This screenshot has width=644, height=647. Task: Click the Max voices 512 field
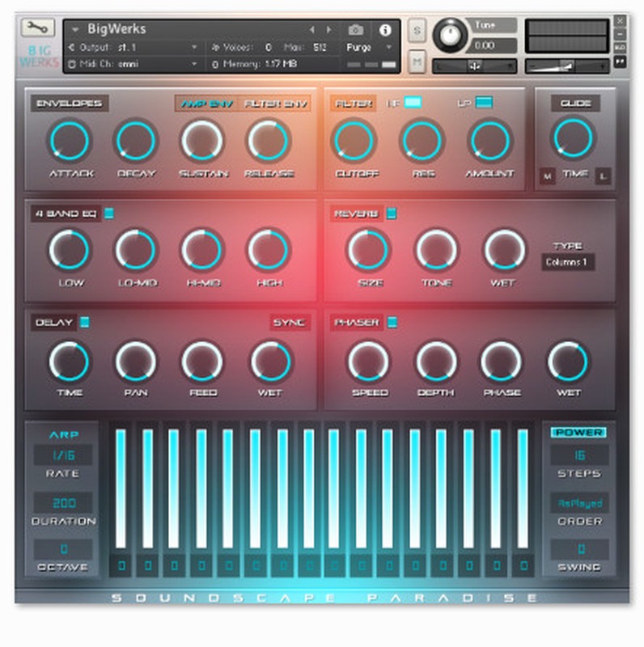[320, 48]
